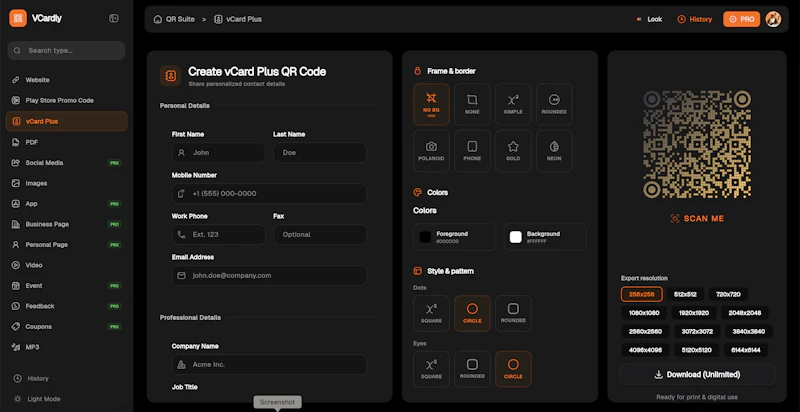Image resolution: width=800 pixels, height=412 pixels.
Task: Click the App sidebar icon
Action: (x=16, y=203)
